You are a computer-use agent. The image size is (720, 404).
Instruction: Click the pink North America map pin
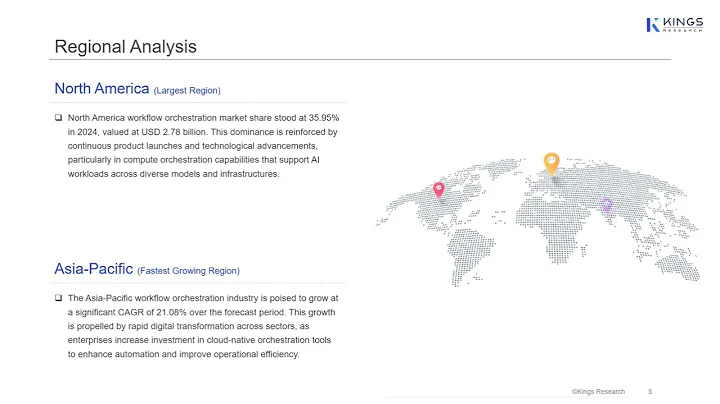click(x=439, y=190)
